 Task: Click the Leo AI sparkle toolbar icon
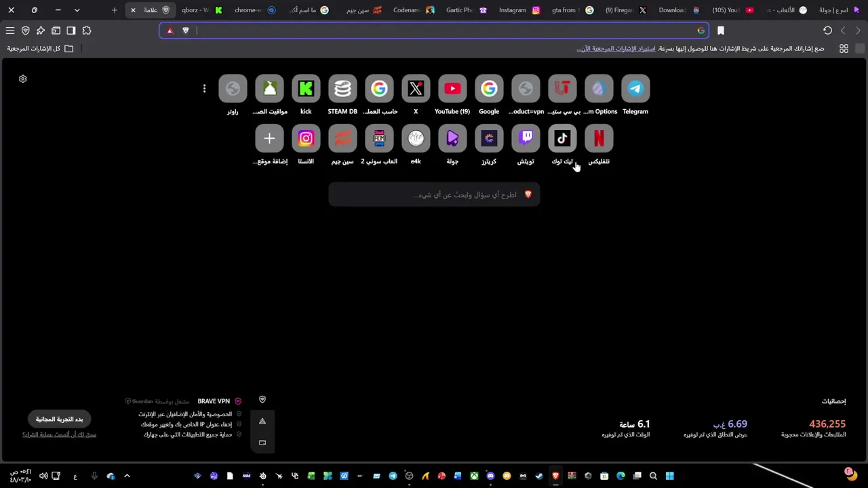tap(41, 30)
